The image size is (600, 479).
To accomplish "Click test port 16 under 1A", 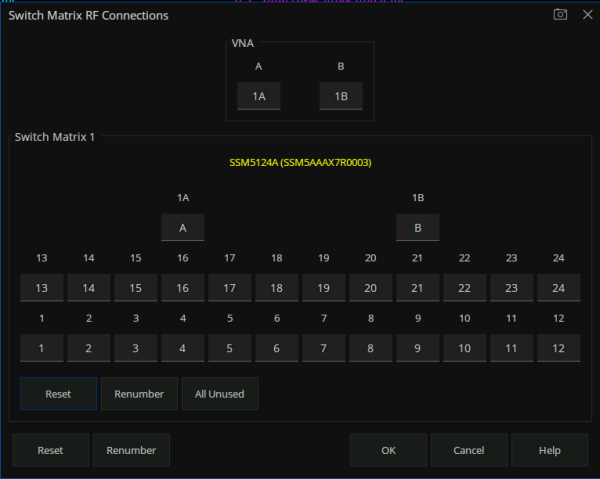I will coord(183,288).
